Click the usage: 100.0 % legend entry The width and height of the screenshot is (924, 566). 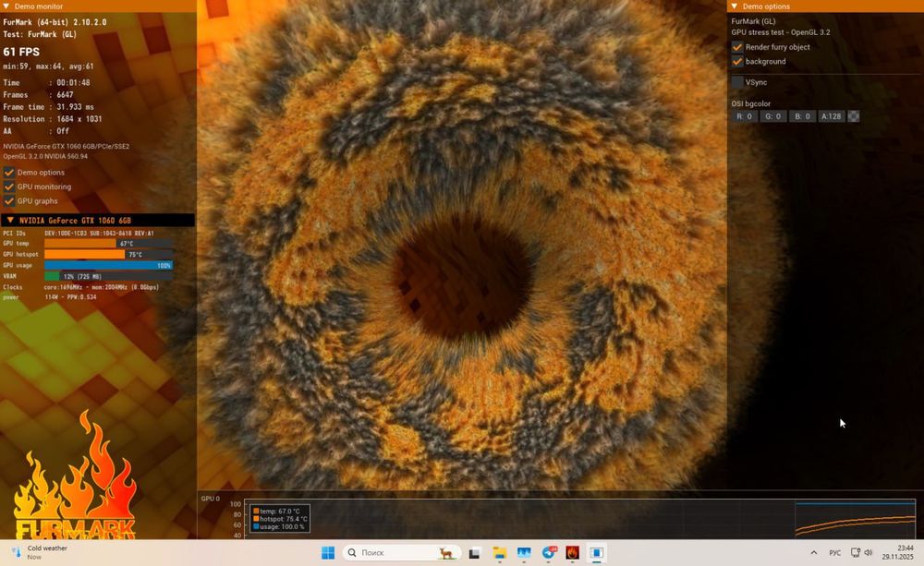(x=279, y=526)
